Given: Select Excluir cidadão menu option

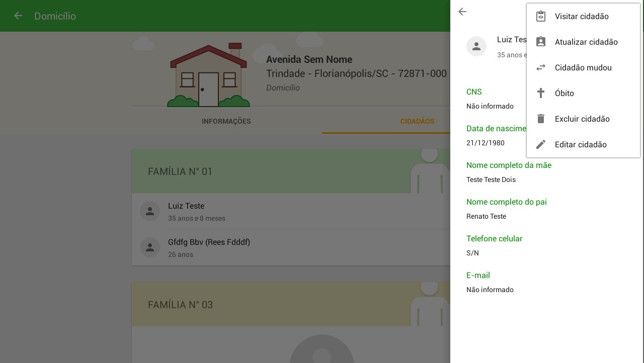Looking at the screenshot, I should (583, 119).
